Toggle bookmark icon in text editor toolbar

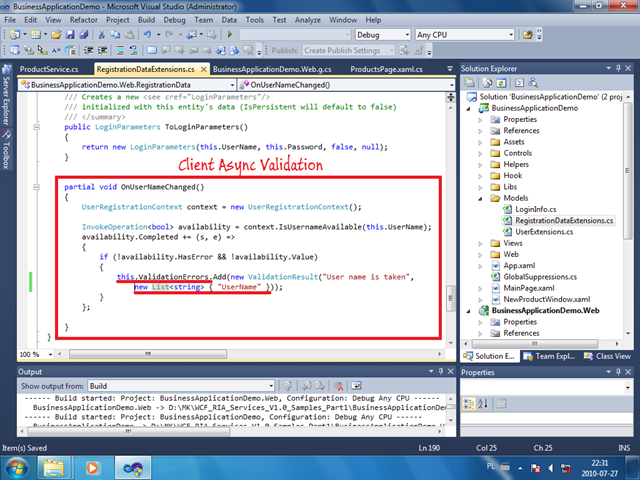[151, 50]
